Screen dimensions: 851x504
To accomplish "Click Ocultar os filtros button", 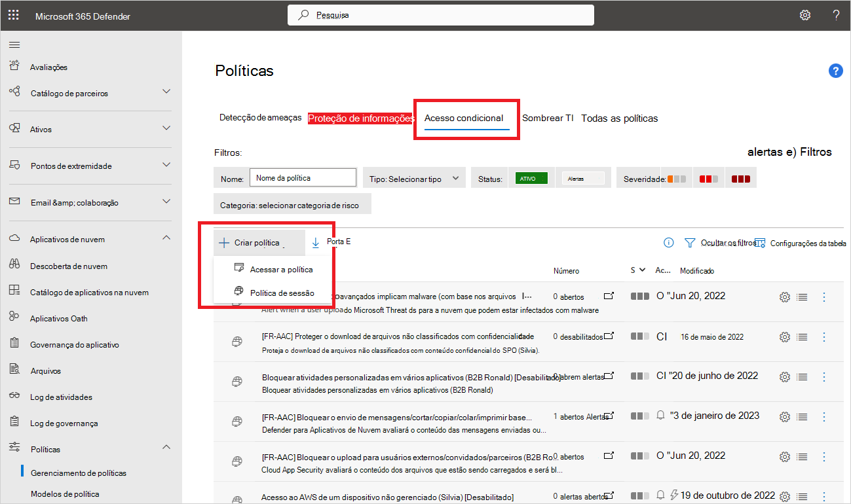I will pyautogui.click(x=719, y=243).
